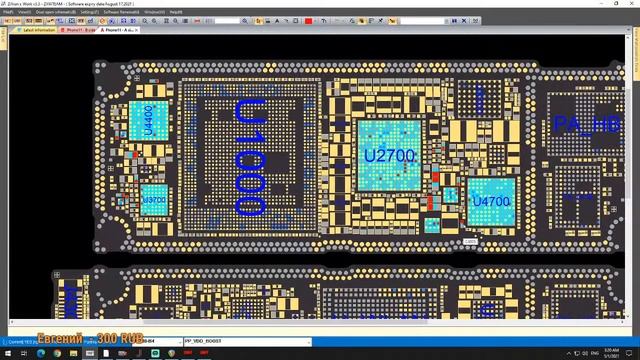
Task: Open Task View on the taskbar
Action: [x=24, y=353]
